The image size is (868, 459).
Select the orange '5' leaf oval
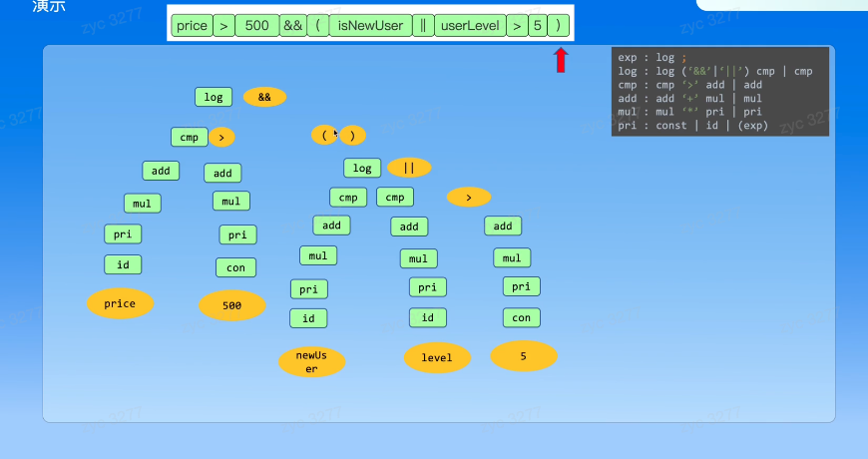[x=524, y=356]
